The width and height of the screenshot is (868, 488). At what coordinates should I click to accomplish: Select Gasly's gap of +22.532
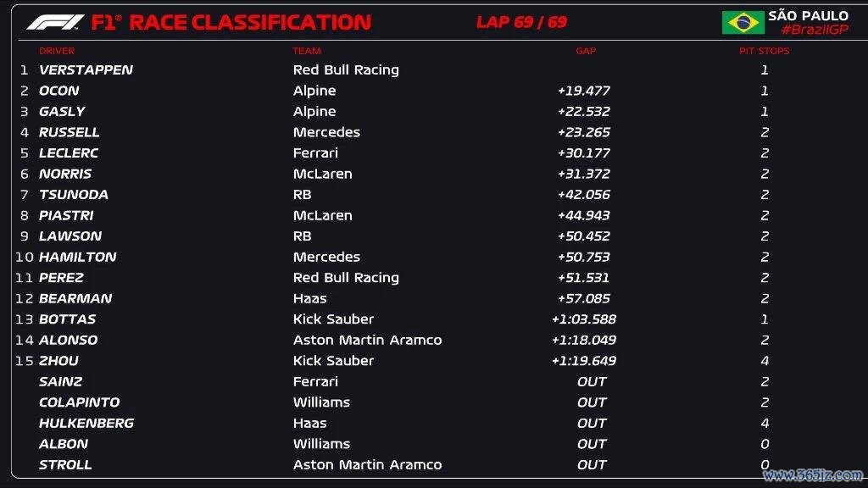click(x=584, y=111)
